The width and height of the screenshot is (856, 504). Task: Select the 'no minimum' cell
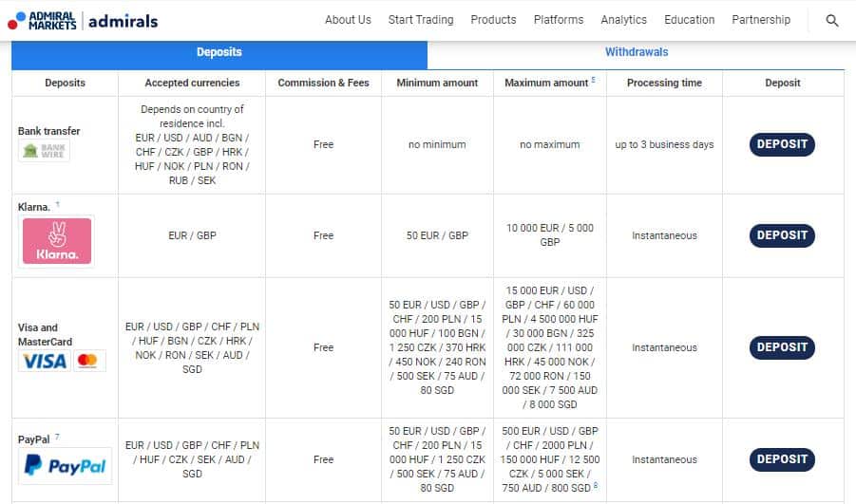(437, 144)
